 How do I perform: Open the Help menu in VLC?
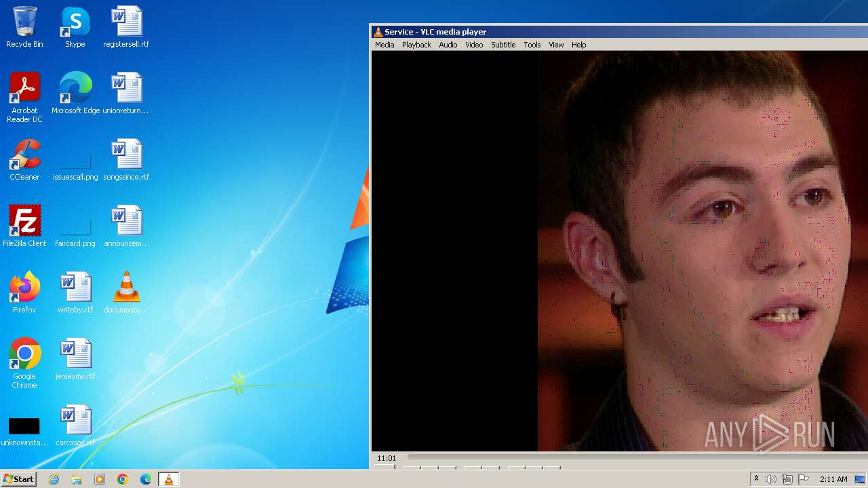[578, 45]
